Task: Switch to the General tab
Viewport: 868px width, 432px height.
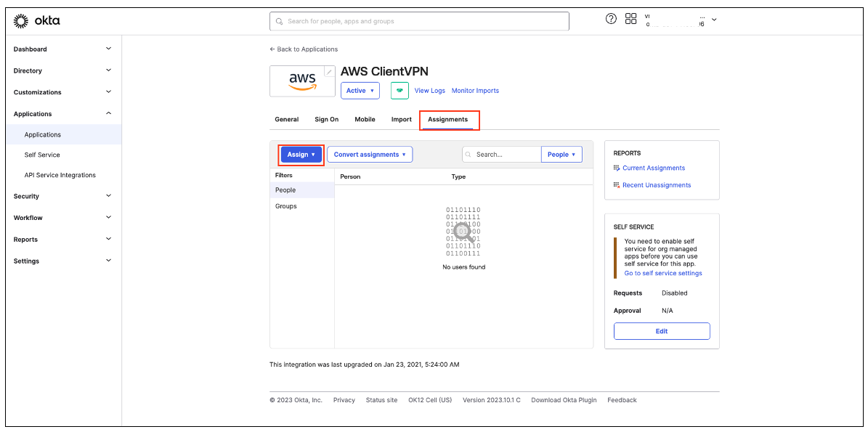Action: [x=287, y=120]
